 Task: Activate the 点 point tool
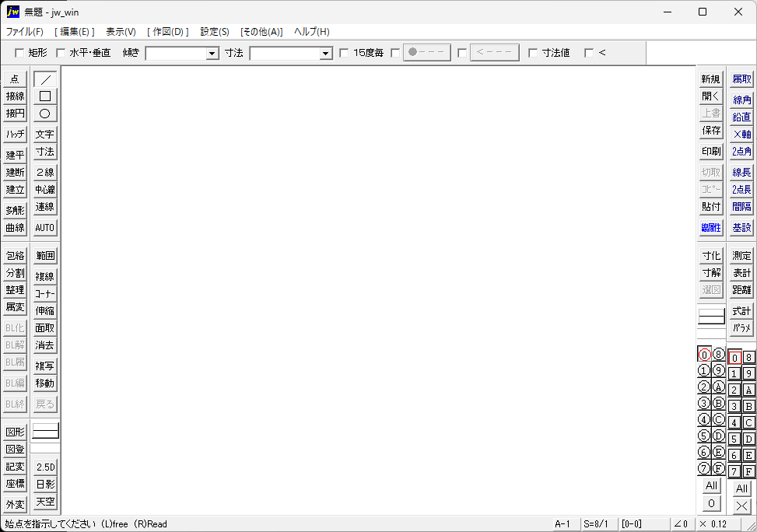click(x=15, y=79)
